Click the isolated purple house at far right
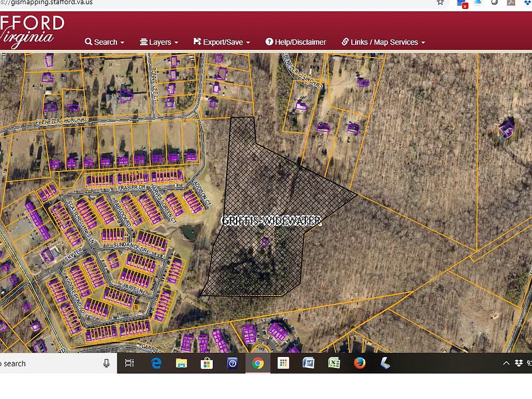Image resolution: width=532 pixels, height=399 pixels. click(x=507, y=129)
